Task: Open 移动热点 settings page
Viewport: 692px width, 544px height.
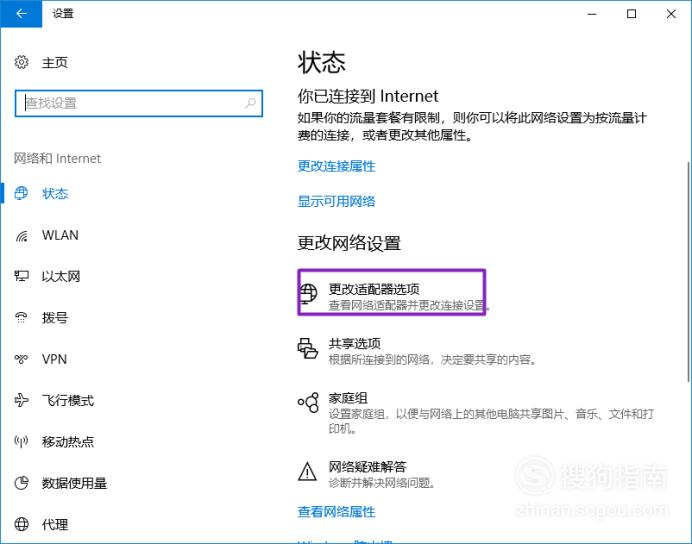Action: point(68,442)
